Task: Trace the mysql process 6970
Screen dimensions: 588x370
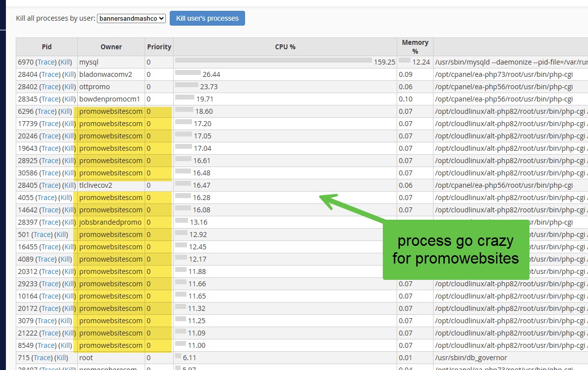Action: (46, 62)
